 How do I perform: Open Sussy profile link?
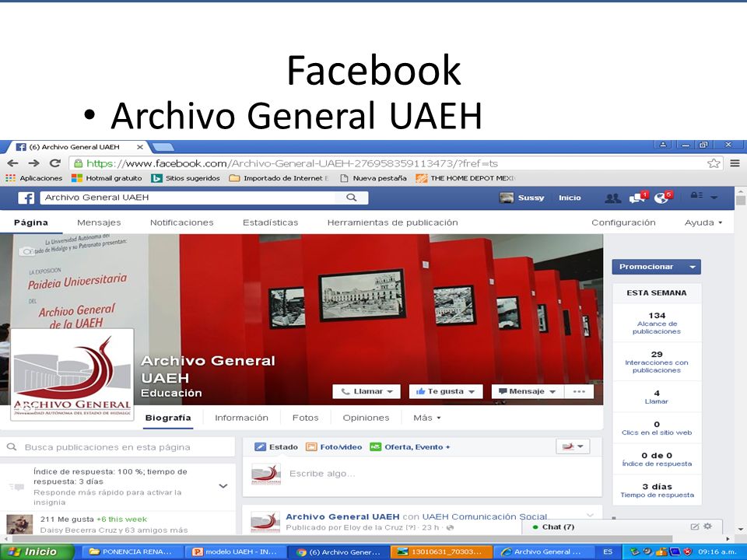coord(521,198)
